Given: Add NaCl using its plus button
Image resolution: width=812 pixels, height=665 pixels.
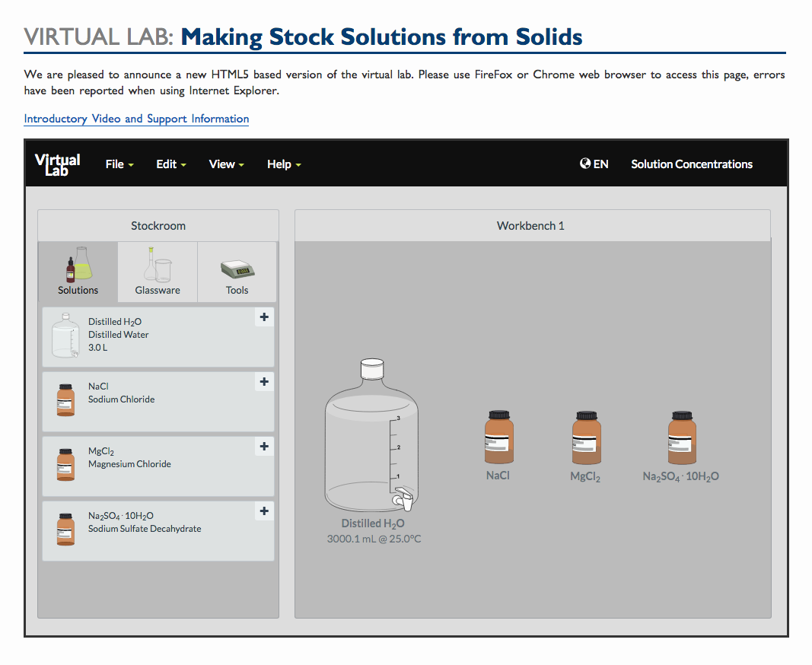Looking at the screenshot, I should coord(263,382).
